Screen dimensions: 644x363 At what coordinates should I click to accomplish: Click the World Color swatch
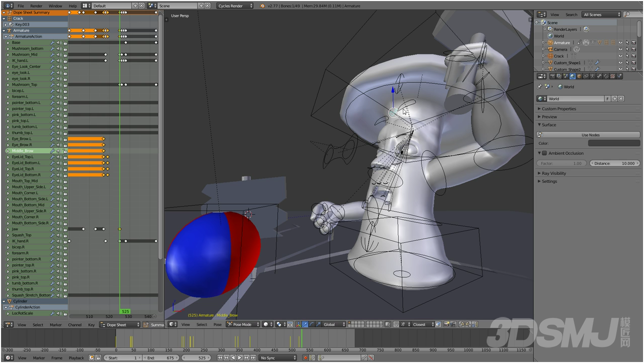(614, 143)
